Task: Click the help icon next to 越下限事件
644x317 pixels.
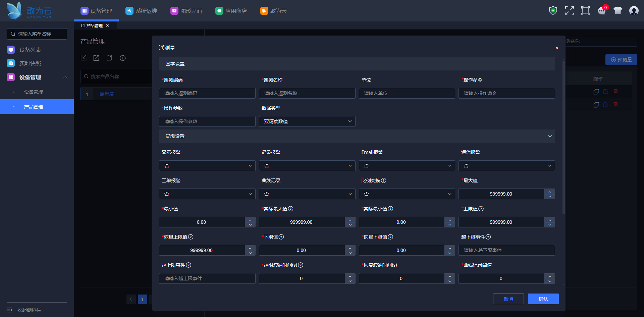Action: coord(488,237)
